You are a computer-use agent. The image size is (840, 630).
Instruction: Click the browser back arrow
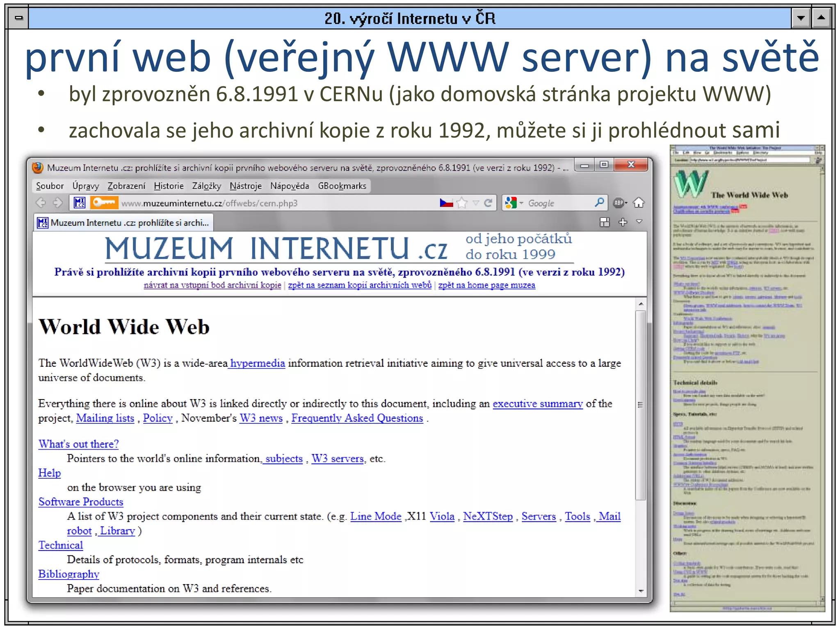point(41,203)
